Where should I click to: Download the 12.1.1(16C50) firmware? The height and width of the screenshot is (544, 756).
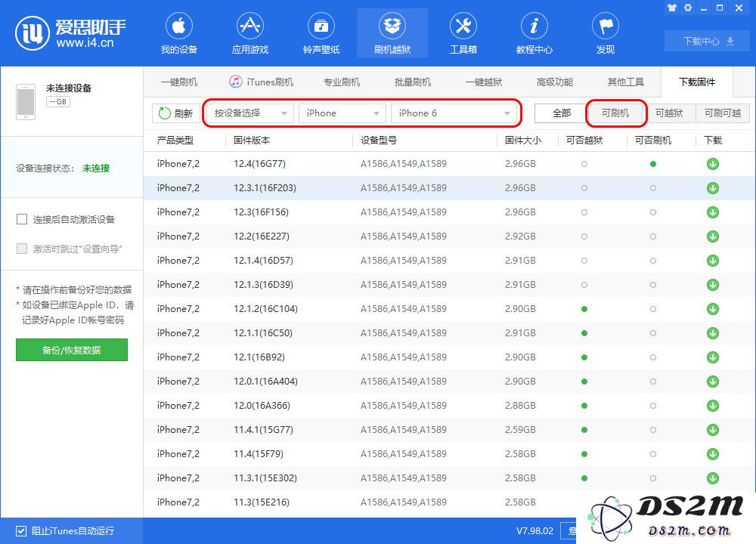[x=713, y=333]
